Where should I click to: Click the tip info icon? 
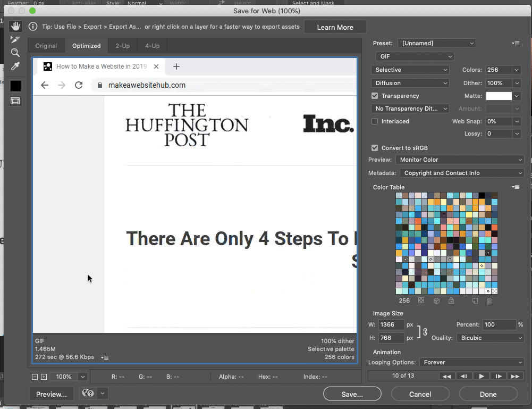pos(33,27)
